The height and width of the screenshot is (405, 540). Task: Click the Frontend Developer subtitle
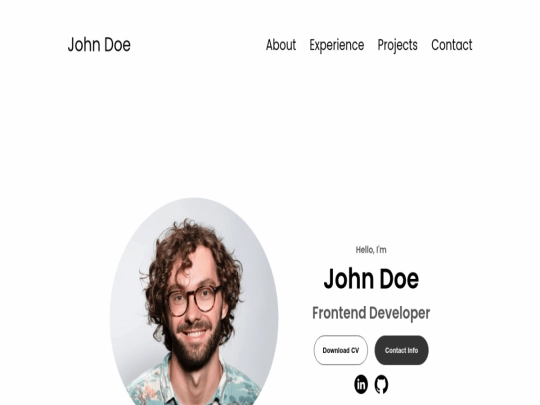tap(371, 313)
